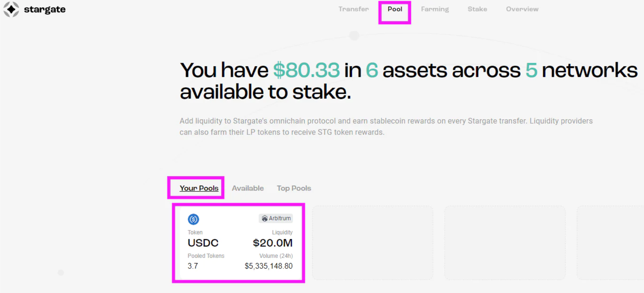This screenshot has height=293, width=644.
Task: Click the USDC token name
Action: click(x=203, y=243)
